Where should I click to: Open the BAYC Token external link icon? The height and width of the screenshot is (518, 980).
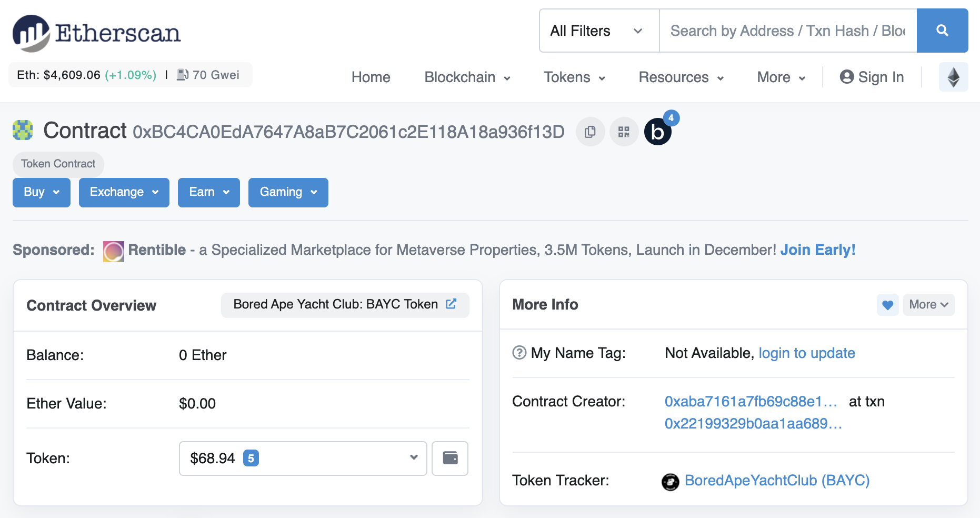click(451, 304)
